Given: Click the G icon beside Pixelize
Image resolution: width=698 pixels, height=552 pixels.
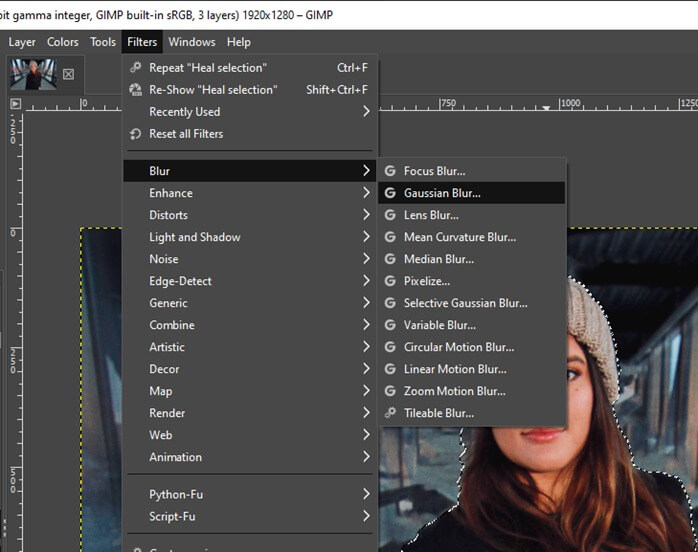Looking at the screenshot, I should (390, 281).
